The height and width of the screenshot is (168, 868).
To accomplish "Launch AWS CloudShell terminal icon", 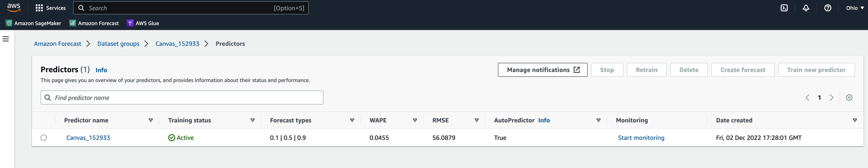I will pyautogui.click(x=784, y=8).
